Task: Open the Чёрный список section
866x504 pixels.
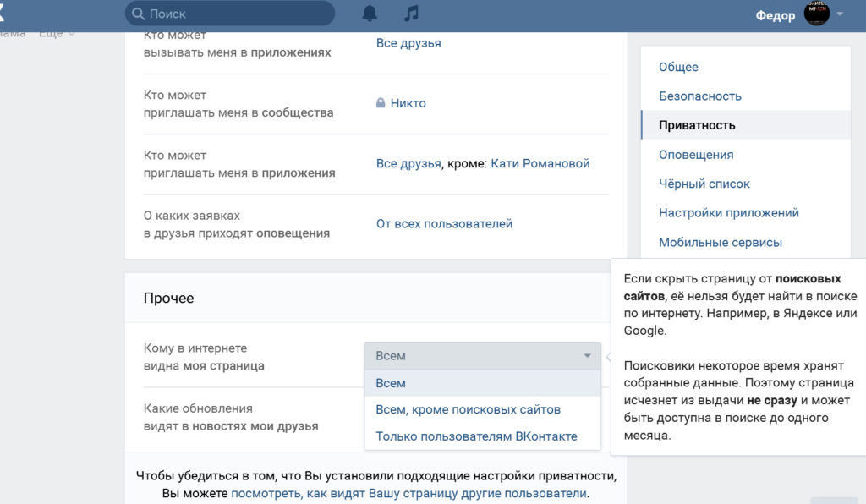Action: tap(704, 184)
